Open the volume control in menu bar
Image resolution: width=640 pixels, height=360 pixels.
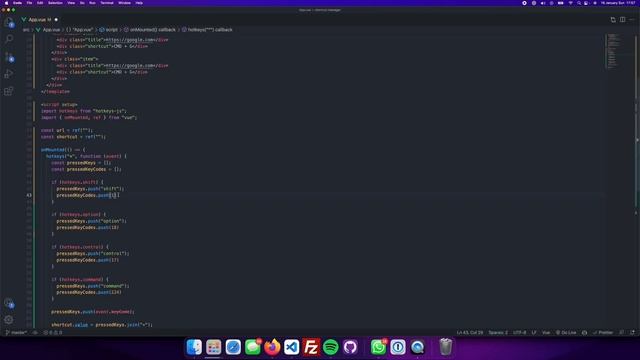(543, 3)
